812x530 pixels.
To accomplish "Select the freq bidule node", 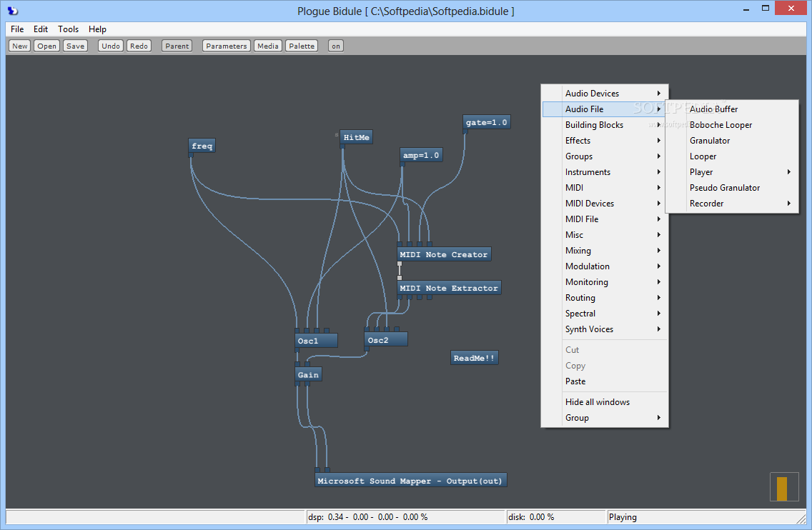I will tap(202, 146).
